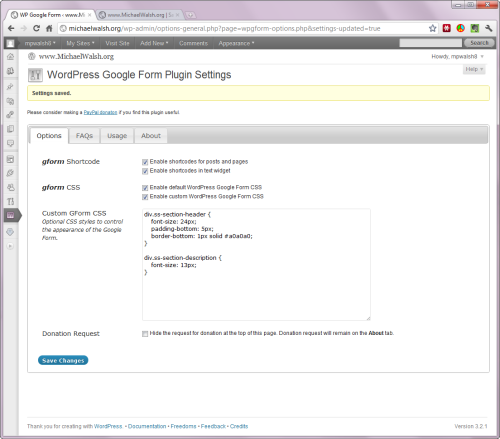Switch to the Options tab
Viewport: 500px width, 439px height.
click(x=49, y=136)
